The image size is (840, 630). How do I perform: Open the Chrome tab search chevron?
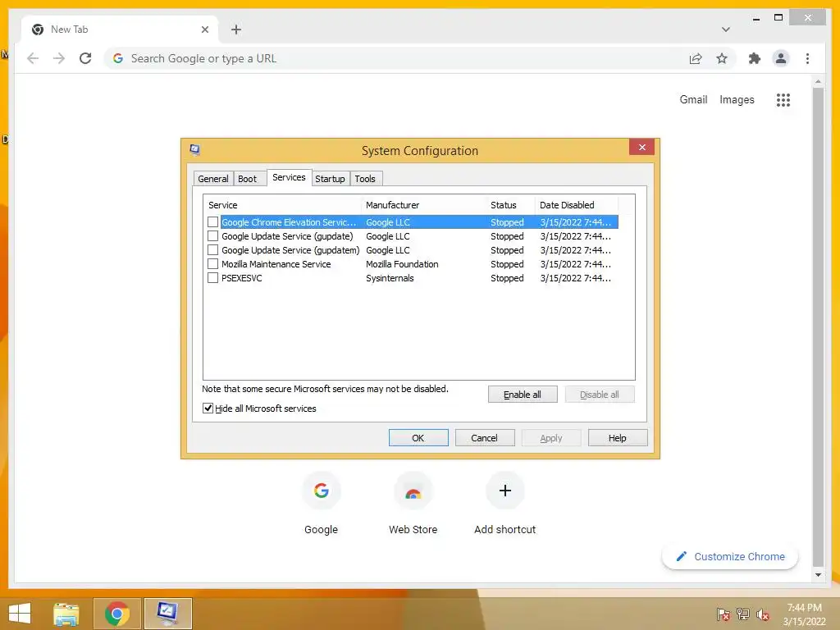725,30
